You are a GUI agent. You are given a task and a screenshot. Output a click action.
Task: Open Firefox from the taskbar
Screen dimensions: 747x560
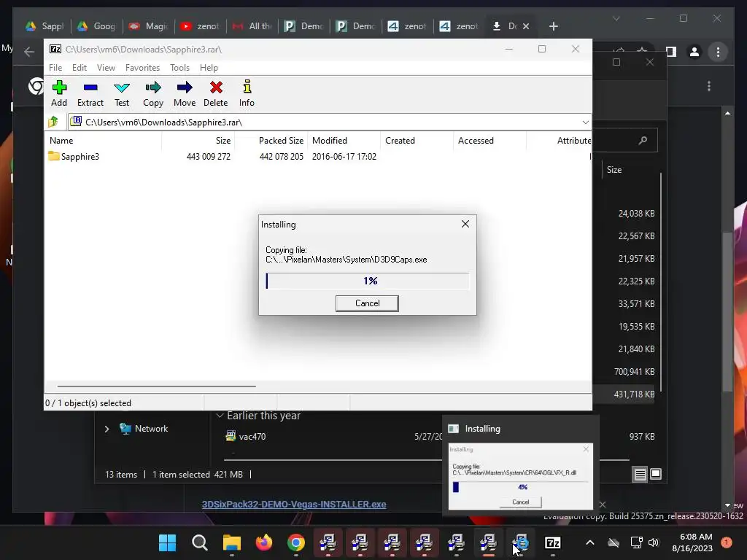click(x=264, y=542)
